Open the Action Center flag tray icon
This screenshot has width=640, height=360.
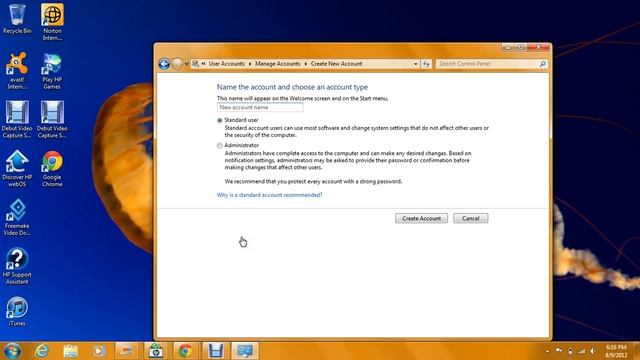559,351
